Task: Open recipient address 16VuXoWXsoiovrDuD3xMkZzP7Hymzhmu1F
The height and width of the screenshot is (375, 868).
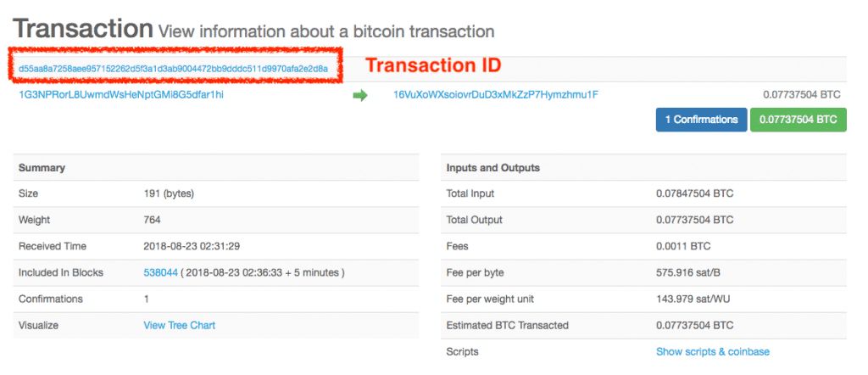Action: tap(496, 95)
